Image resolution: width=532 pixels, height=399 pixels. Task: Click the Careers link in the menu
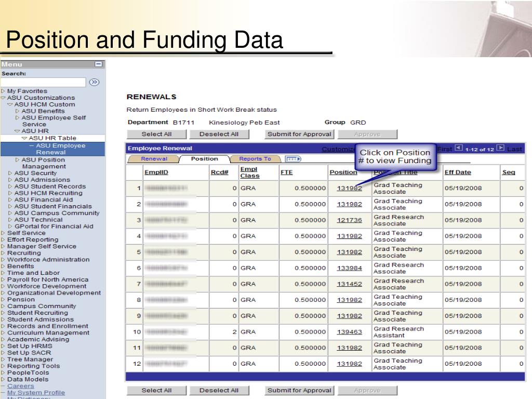21,386
